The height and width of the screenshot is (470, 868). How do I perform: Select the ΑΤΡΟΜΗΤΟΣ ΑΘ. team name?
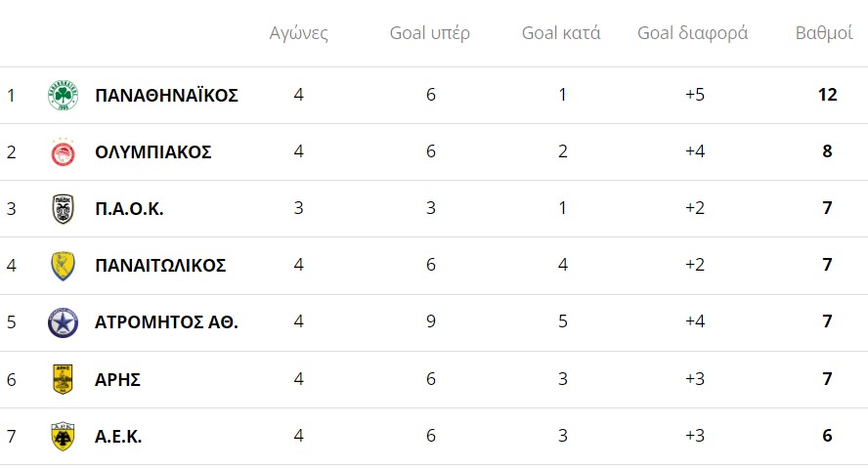[166, 322]
